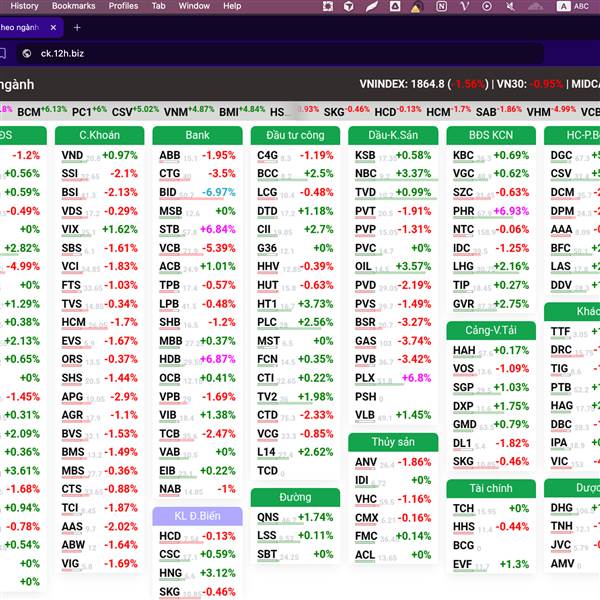Select the Bank sector header
The image size is (600, 600).
(x=197, y=135)
